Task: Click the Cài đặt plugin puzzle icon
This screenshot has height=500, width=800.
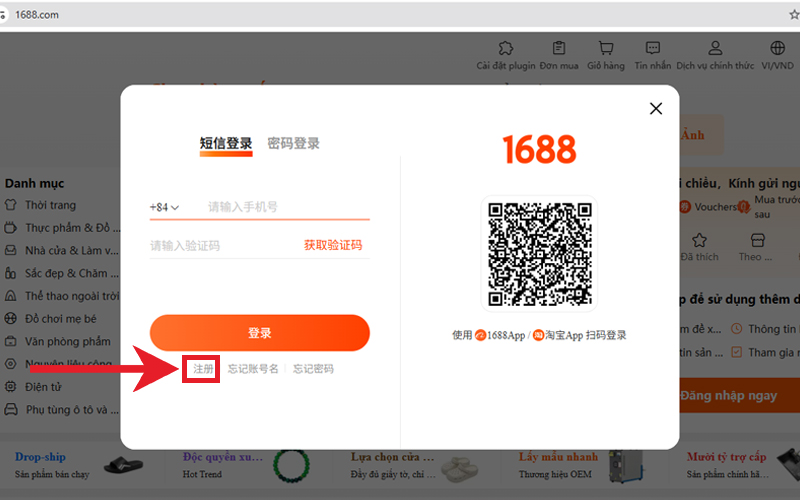Action: click(x=506, y=48)
